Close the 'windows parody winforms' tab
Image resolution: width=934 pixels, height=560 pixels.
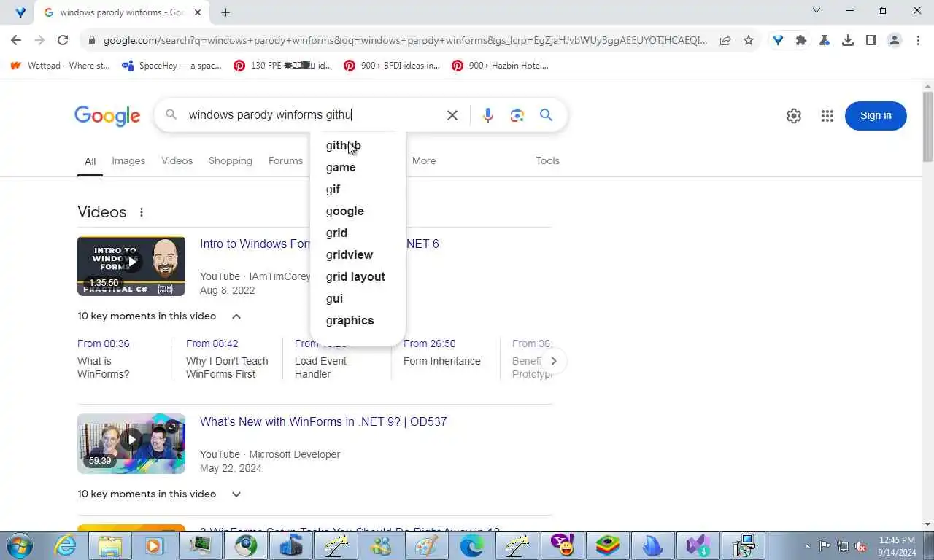click(x=197, y=12)
